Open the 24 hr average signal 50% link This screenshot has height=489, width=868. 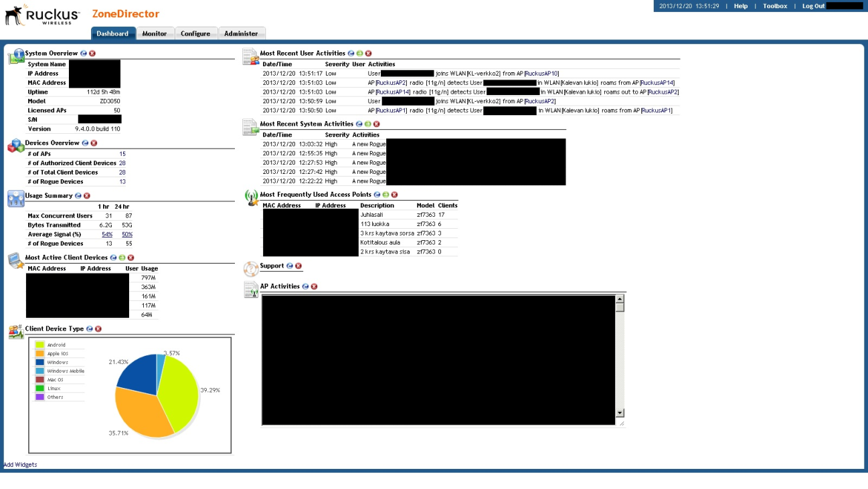[x=127, y=234]
